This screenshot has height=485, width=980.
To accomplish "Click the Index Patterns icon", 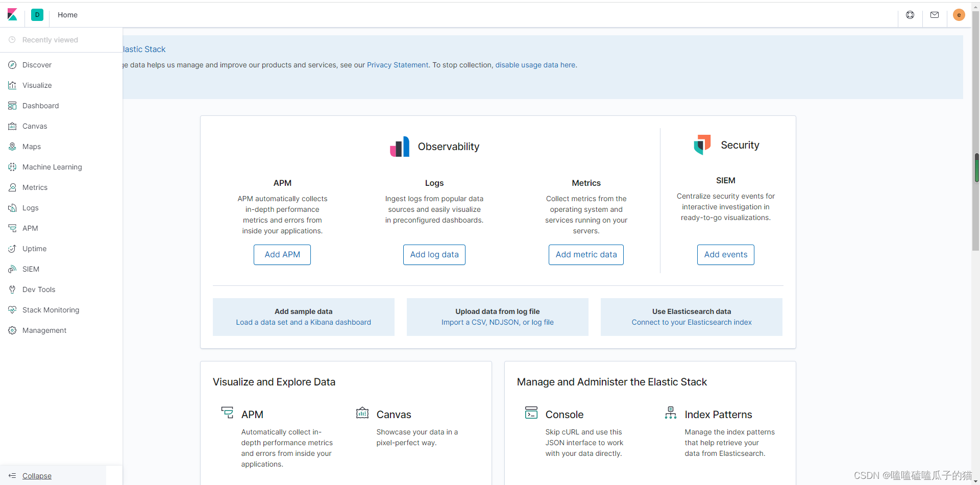I will click(671, 413).
